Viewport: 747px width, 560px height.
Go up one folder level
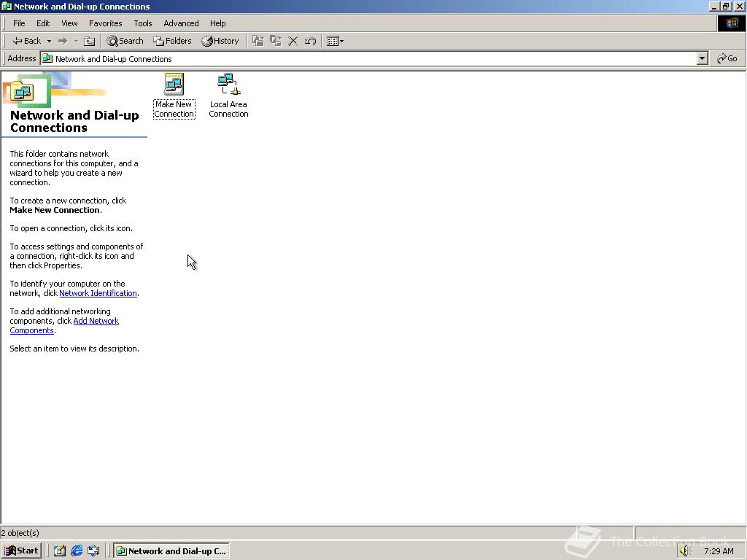coord(89,41)
